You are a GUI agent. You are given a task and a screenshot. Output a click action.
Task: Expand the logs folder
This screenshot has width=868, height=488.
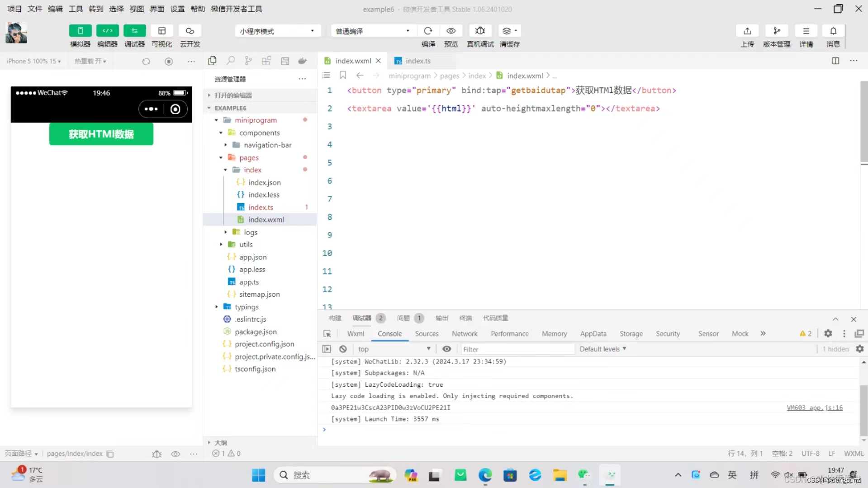pos(226,232)
